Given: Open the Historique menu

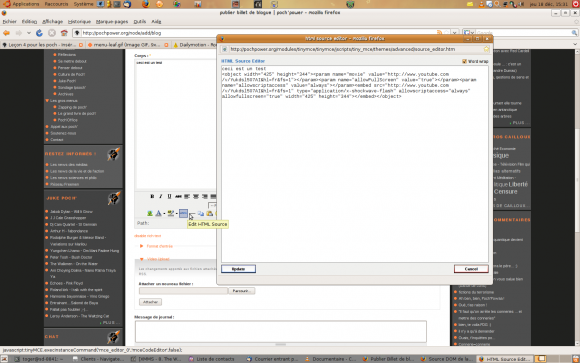Looking at the screenshot, I should [79, 21].
